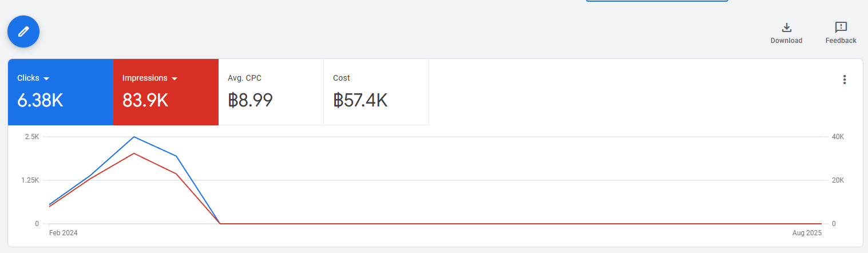Screen dimensions: 868x253
Task: Click the Download arrow icon
Action: 786,27
